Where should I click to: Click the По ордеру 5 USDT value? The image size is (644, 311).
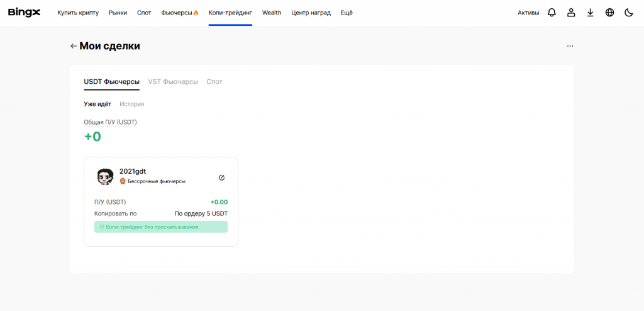click(x=201, y=213)
